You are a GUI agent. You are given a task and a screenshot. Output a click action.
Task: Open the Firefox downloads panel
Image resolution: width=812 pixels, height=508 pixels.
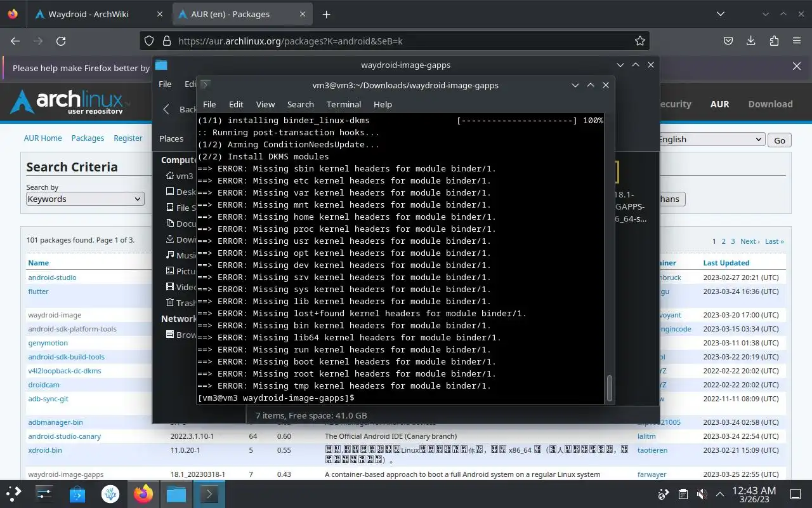click(751, 41)
